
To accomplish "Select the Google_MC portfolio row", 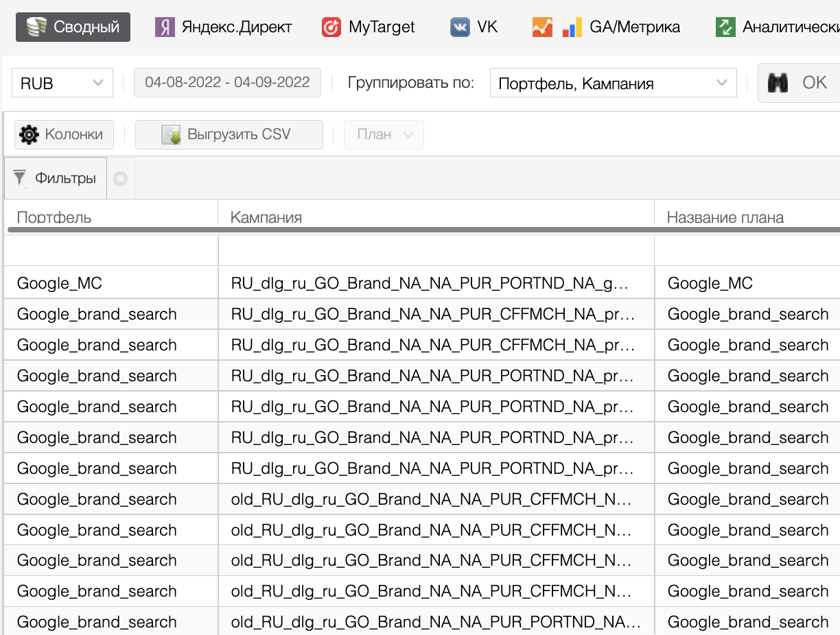I will [x=60, y=283].
